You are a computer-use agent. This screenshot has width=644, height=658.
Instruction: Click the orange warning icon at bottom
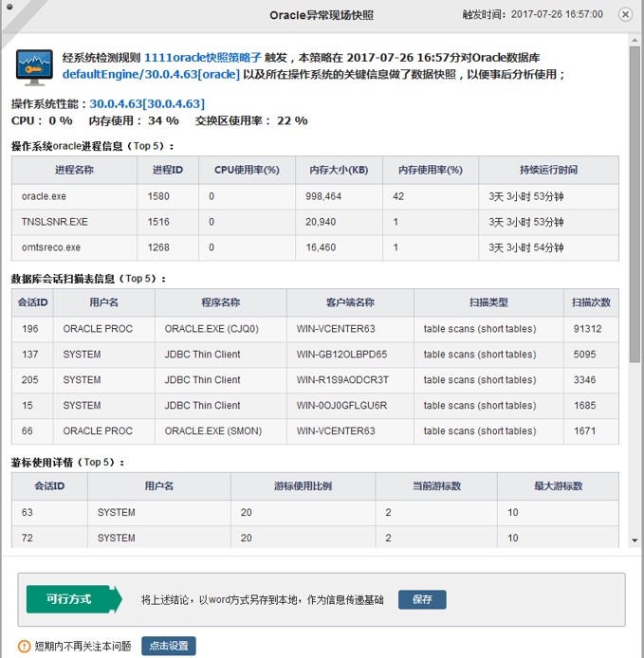pos(25,647)
